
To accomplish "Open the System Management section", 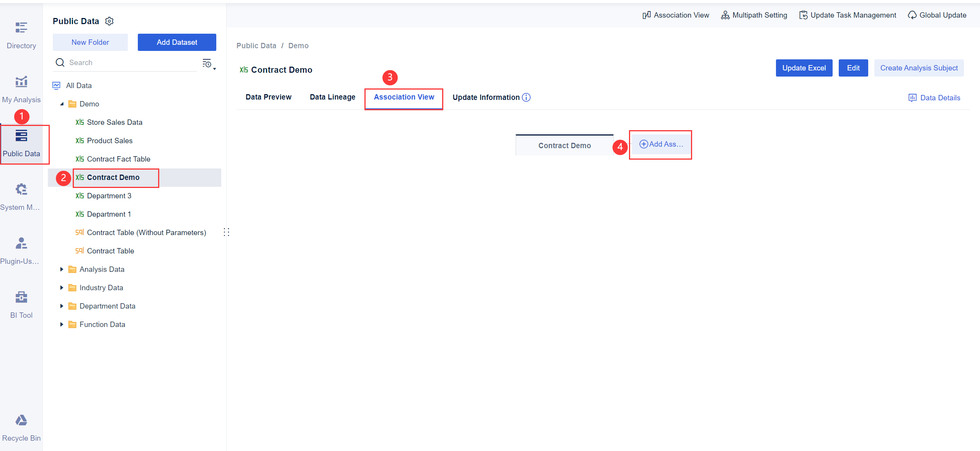I will coord(21,195).
